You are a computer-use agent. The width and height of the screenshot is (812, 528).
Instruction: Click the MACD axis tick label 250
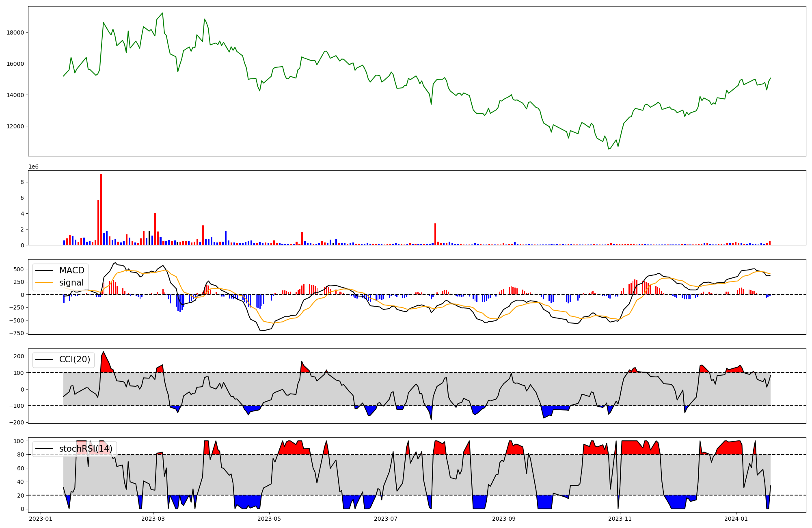[19, 282]
